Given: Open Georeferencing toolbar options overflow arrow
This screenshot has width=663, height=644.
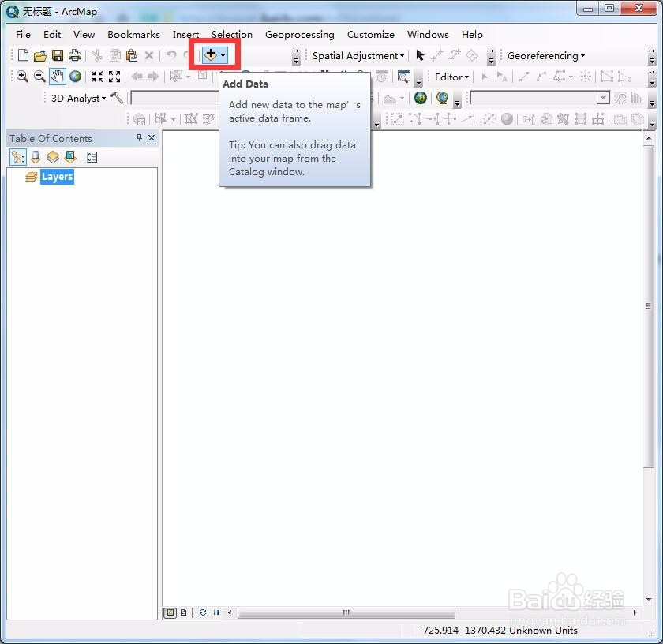Looking at the screenshot, I should coord(652,57).
